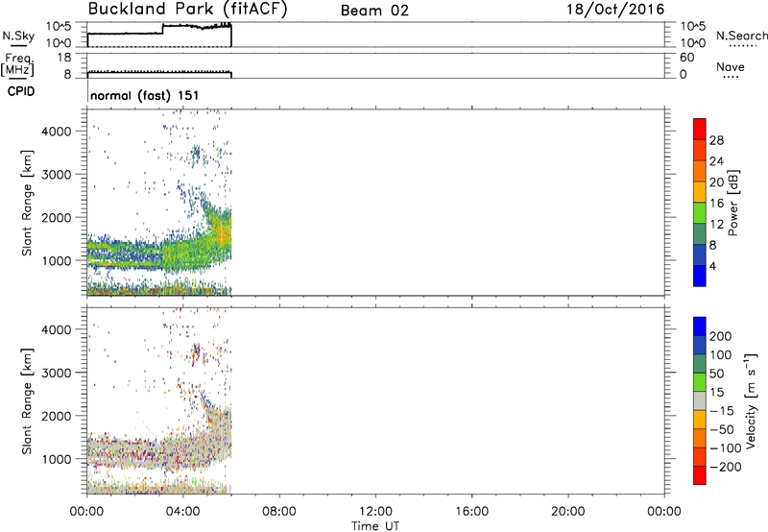
Task: Click the '-200' velocity colorbar tick
Action: pos(725,467)
